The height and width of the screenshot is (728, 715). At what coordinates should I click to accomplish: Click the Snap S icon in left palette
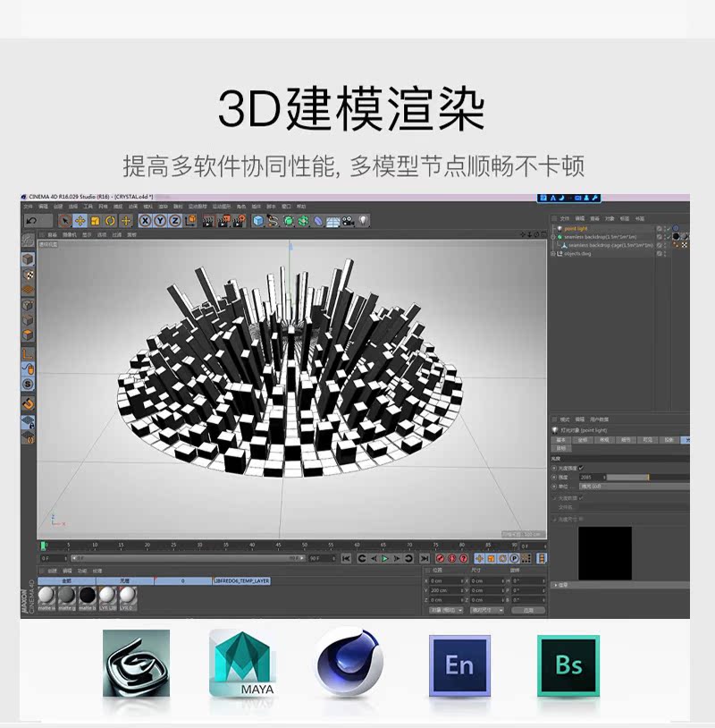click(x=28, y=384)
